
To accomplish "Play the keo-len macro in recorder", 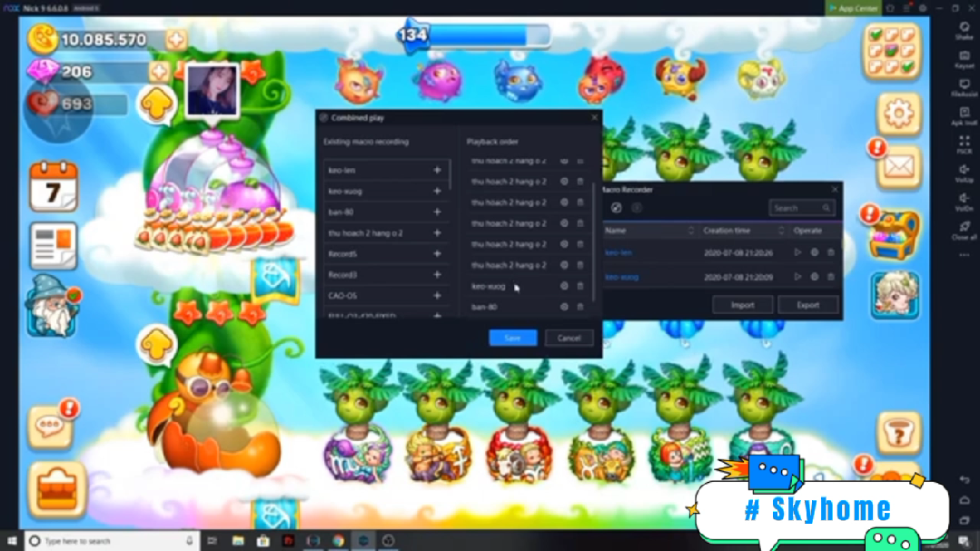I will point(797,252).
